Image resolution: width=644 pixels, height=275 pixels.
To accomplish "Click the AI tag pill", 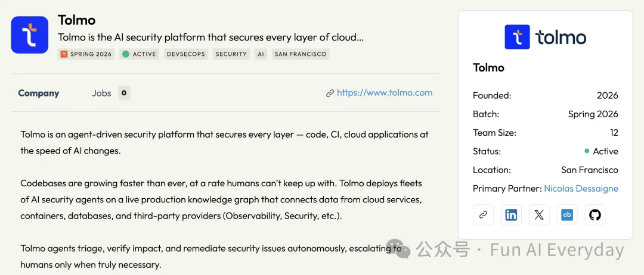I will coord(261,54).
